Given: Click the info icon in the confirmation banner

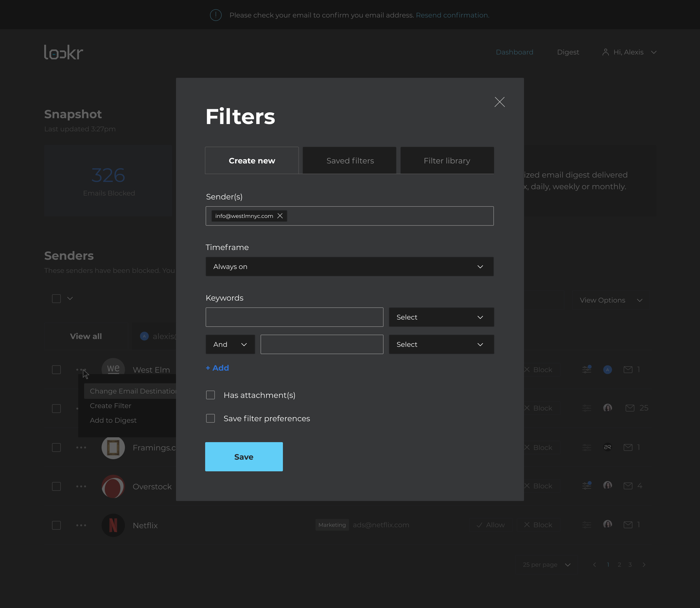Looking at the screenshot, I should [x=216, y=15].
